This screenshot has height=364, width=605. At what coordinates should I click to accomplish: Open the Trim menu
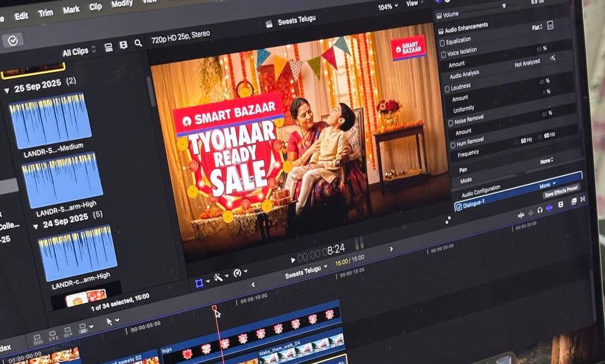click(45, 13)
